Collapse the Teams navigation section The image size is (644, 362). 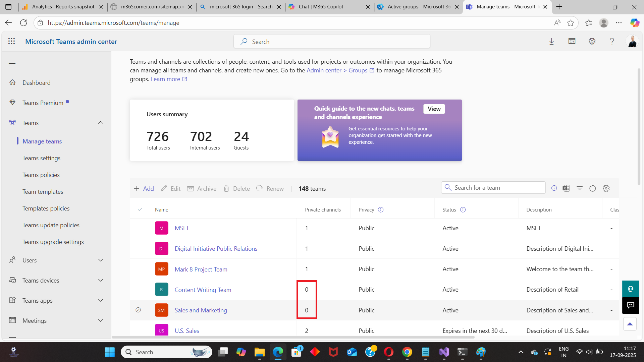click(x=101, y=123)
